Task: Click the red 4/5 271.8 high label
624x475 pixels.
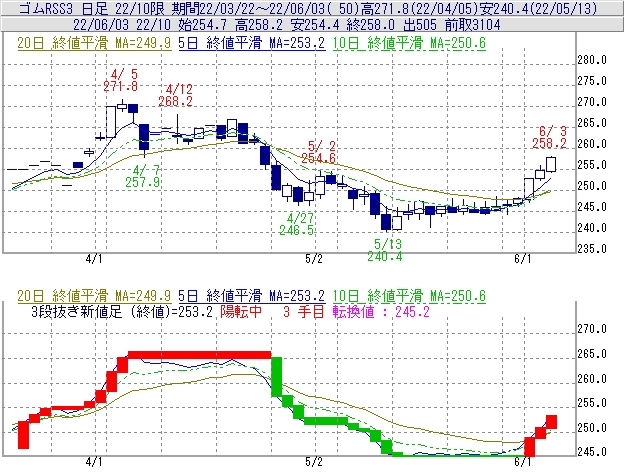Action: pos(121,80)
